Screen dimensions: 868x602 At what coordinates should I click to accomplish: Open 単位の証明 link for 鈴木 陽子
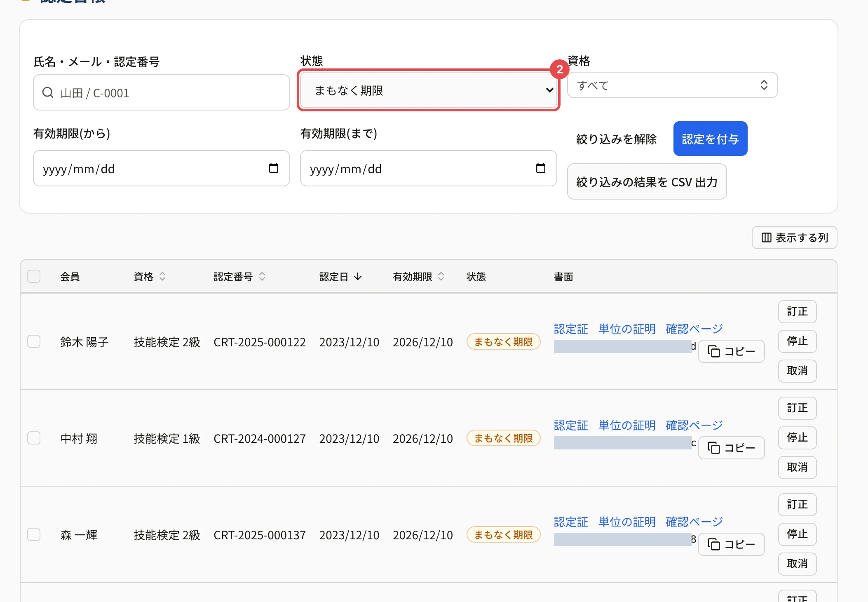click(x=627, y=329)
